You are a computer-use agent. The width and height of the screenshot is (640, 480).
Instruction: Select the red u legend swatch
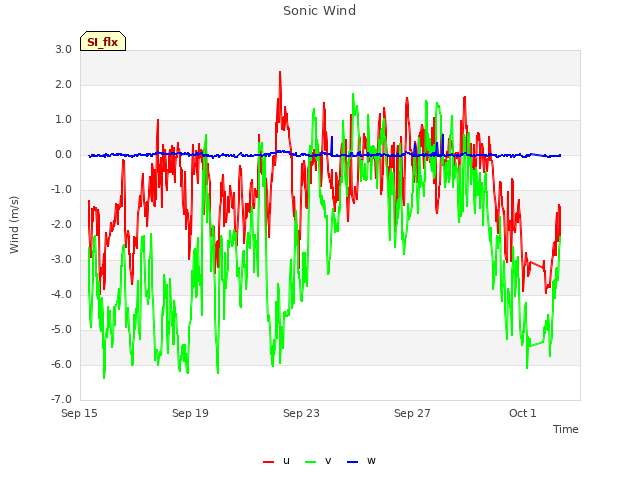pos(269,462)
